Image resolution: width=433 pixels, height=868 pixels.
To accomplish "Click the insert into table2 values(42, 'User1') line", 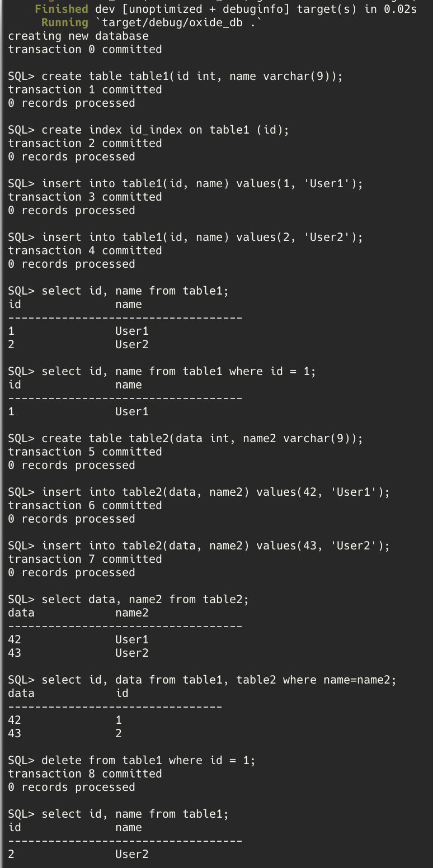I will (x=199, y=492).
